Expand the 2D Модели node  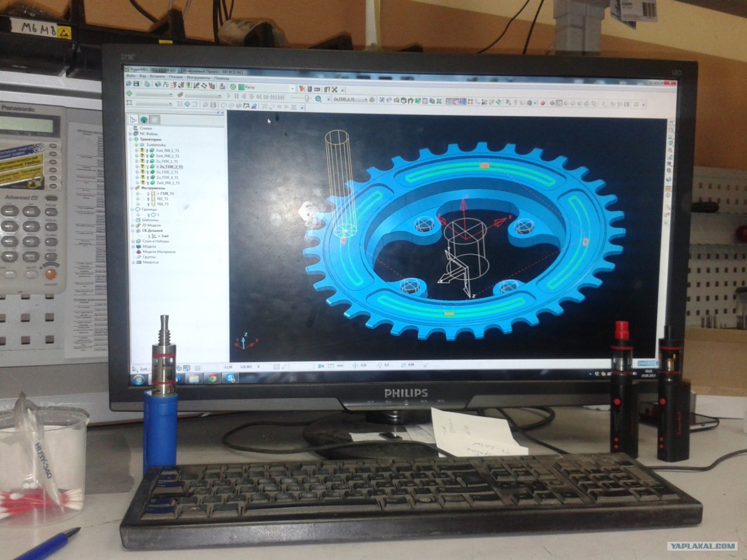[133, 225]
